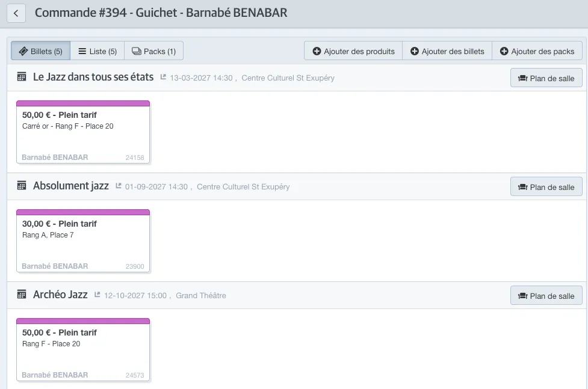Click Ajouter des packs button
This screenshot has width=588, height=389.
click(x=537, y=51)
